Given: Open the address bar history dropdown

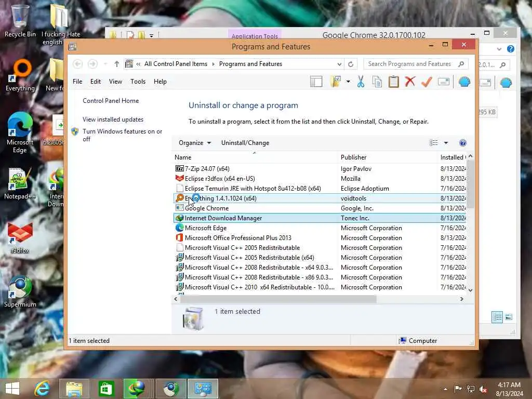Looking at the screenshot, I should tap(339, 64).
